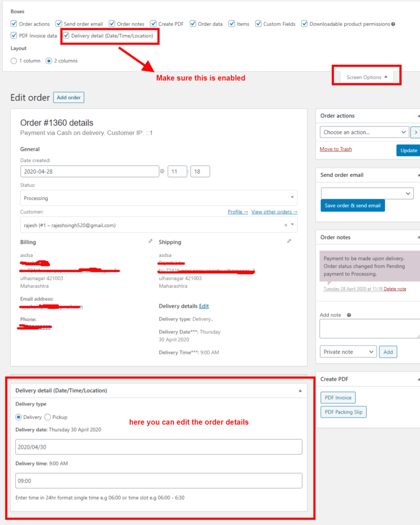Click the Delivery date input field
The width and height of the screenshot is (420, 525).
pyautogui.click(x=158, y=447)
